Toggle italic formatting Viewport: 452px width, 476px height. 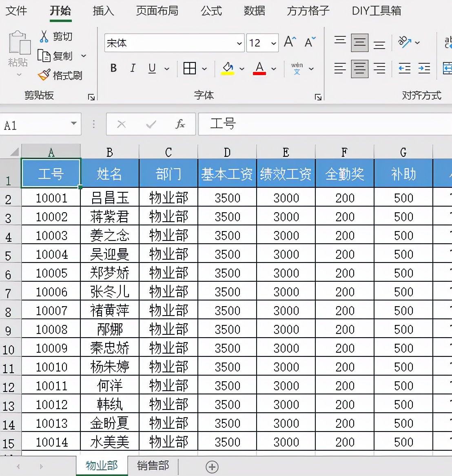click(x=132, y=68)
